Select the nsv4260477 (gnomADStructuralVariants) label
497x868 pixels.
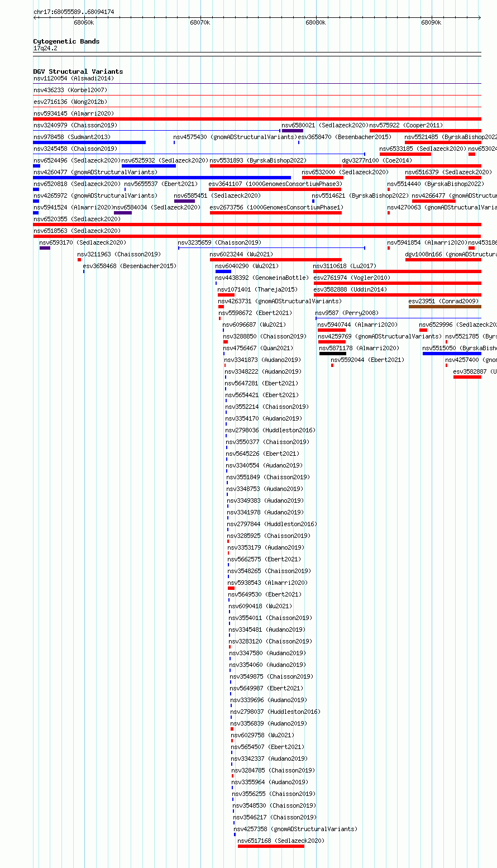coord(95,172)
